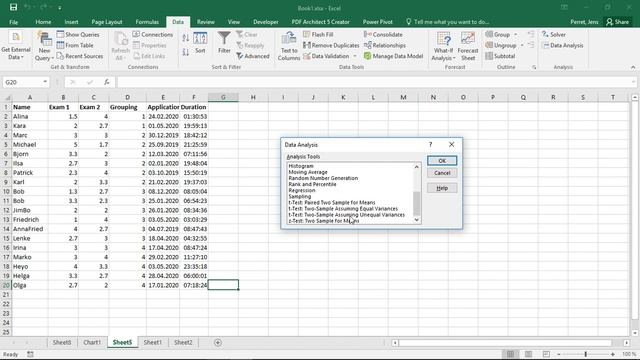Click the insert function fx icon
The height and width of the screenshot is (360, 640).
(107, 82)
